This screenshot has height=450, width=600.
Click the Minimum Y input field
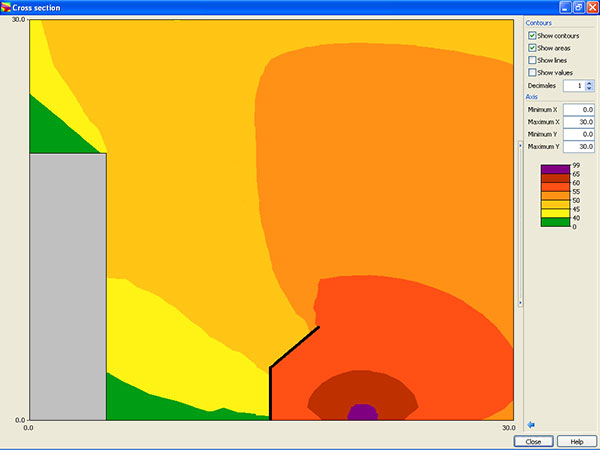tap(579, 134)
